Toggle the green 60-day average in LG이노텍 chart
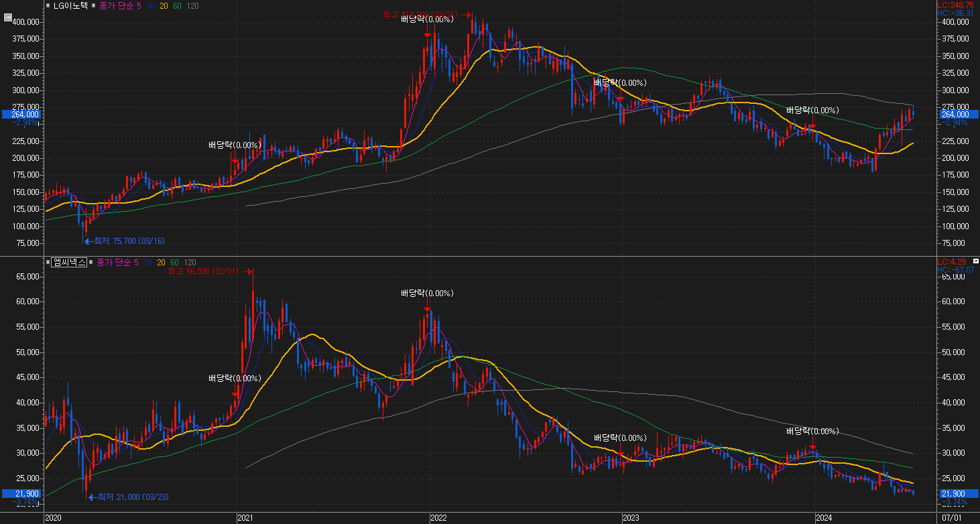Image resolution: width=980 pixels, height=524 pixels. pos(178,5)
